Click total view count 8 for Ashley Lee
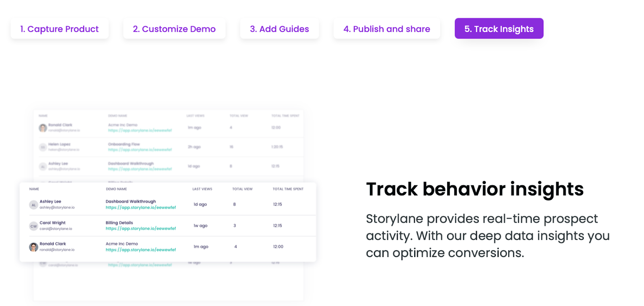The image size is (644, 306). [234, 204]
